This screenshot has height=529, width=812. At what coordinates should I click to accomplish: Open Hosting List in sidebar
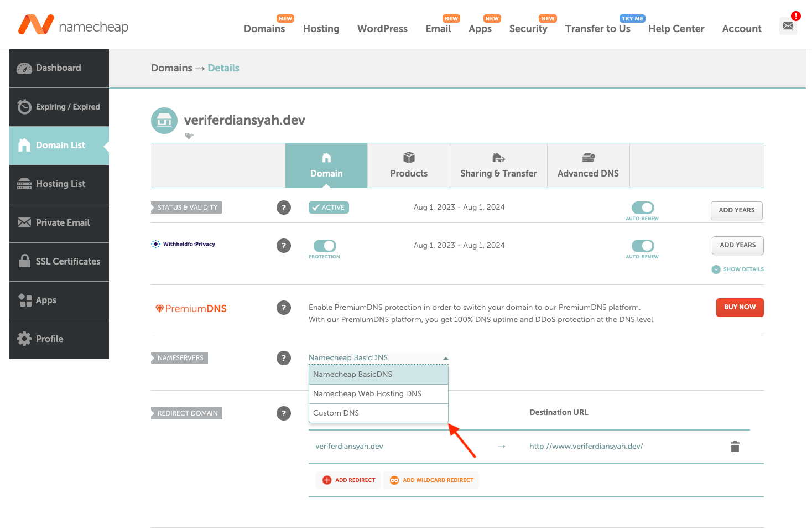coord(59,184)
